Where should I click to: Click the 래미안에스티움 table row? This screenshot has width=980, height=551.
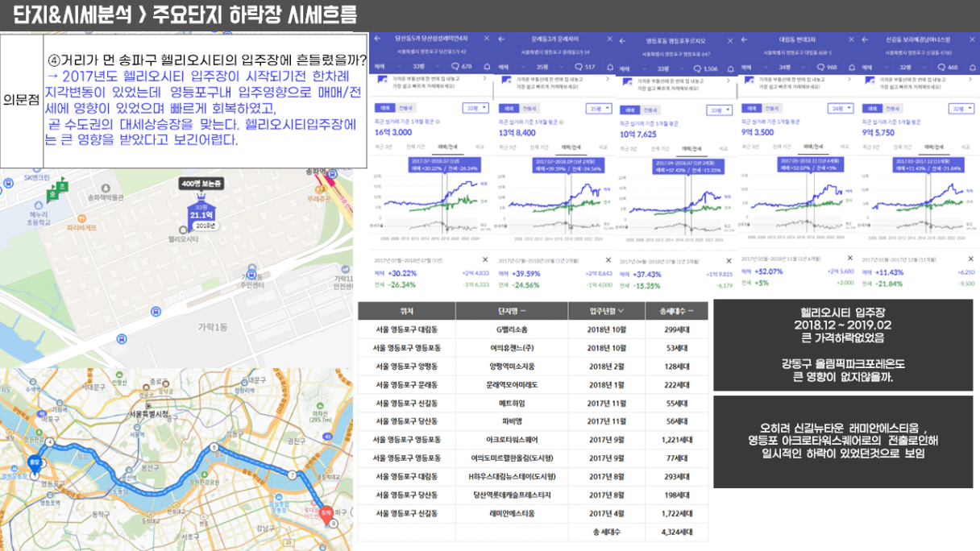(533, 513)
